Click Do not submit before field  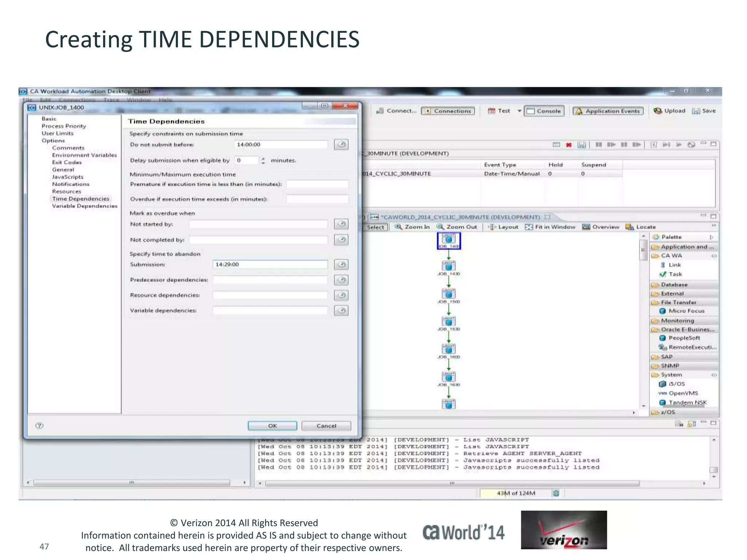(x=281, y=145)
